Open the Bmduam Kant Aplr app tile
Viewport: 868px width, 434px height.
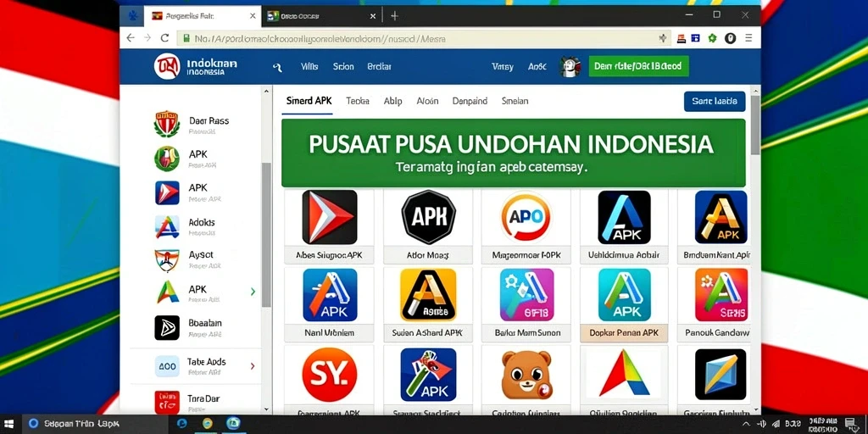(x=715, y=226)
